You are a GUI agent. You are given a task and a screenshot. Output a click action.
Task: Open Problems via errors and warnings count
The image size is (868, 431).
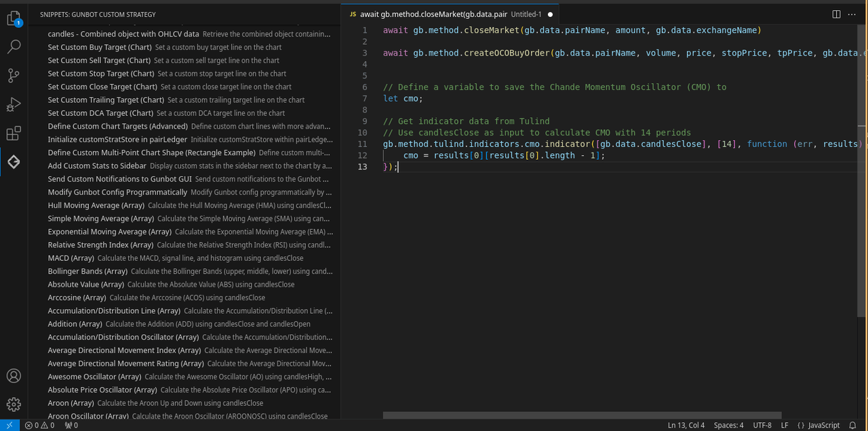[x=39, y=425]
